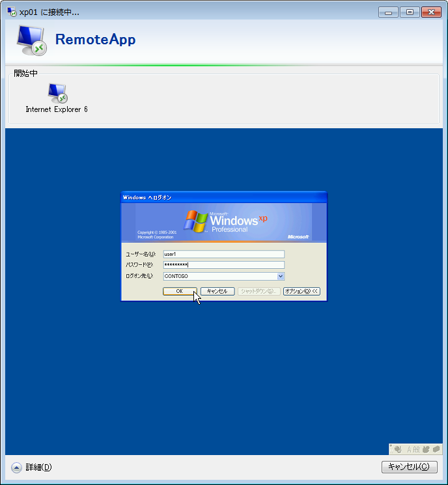This screenshot has height=485, width=448.
Task: Click the 'xp01 に接続中...' window title
Action: 49,12
